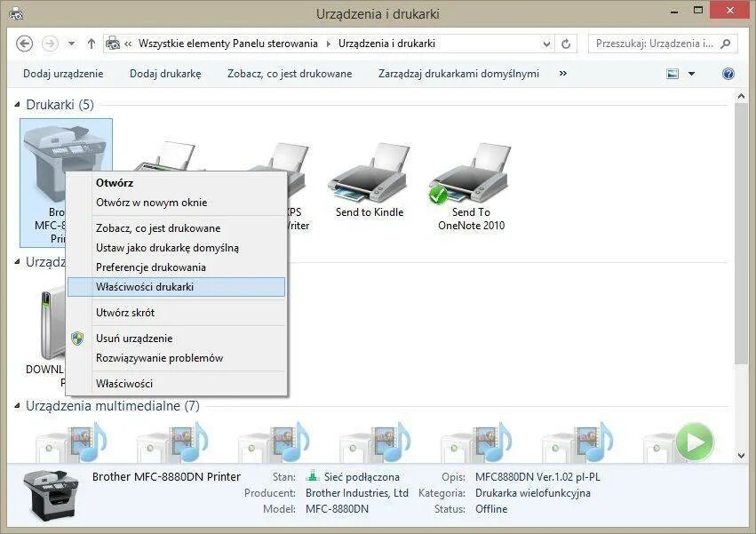Image resolution: width=756 pixels, height=534 pixels.
Task: Open the view options dropdown arrow
Action: pyautogui.click(x=691, y=74)
